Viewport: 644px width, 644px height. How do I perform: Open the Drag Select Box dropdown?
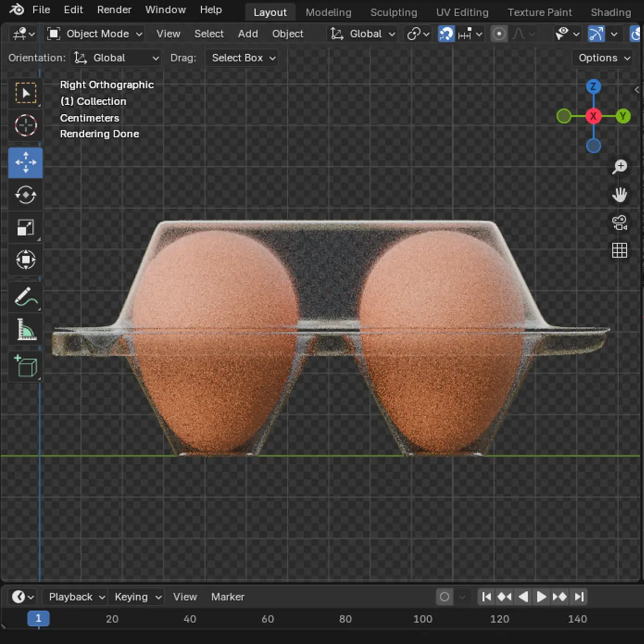242,58
